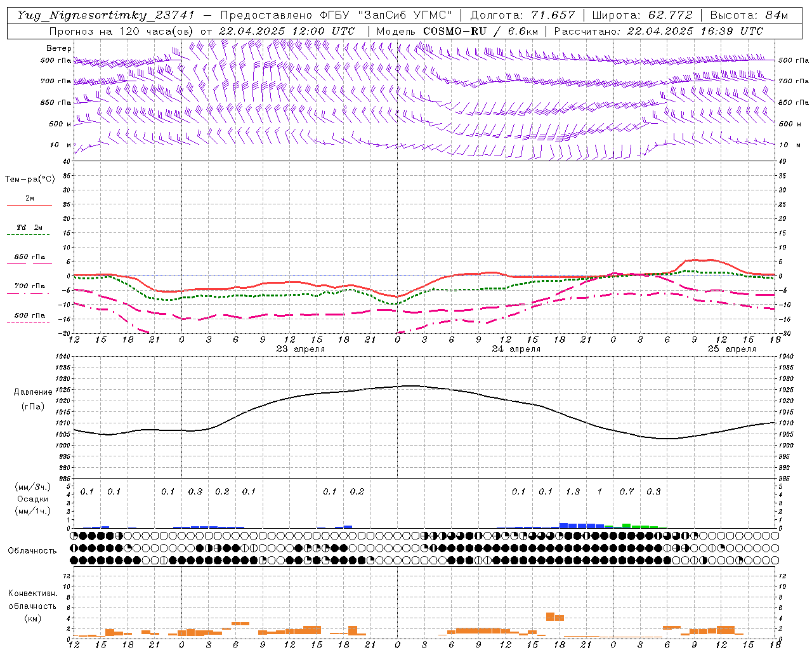The width and height of the screenshot is (812, 650).
Task: Click the '1.3' precipitation value
Action: tap(573, 491)
